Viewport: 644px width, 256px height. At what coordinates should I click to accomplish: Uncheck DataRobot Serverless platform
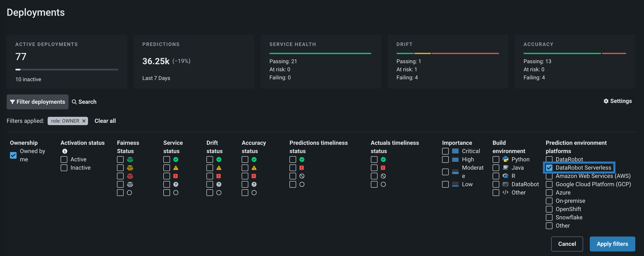click(549, 168)
